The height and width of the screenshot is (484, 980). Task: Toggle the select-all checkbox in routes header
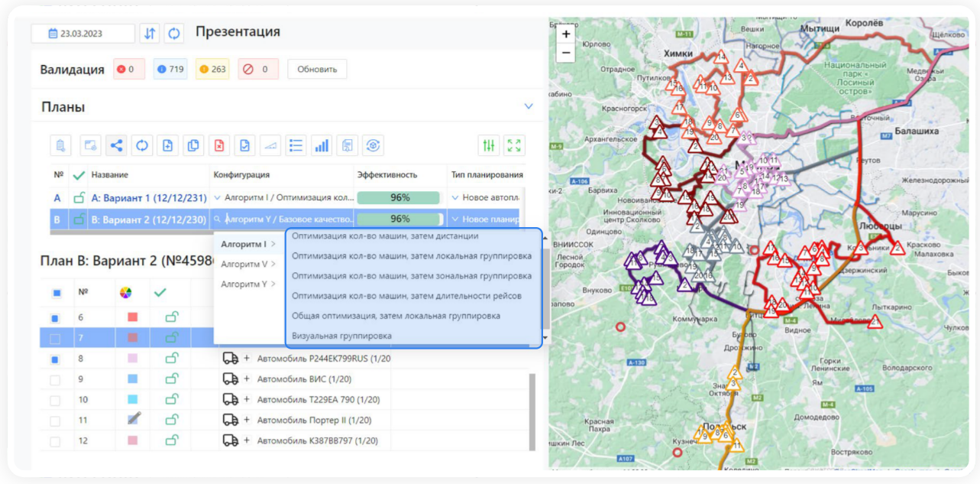pyautogui.click(x=57, y=292)
